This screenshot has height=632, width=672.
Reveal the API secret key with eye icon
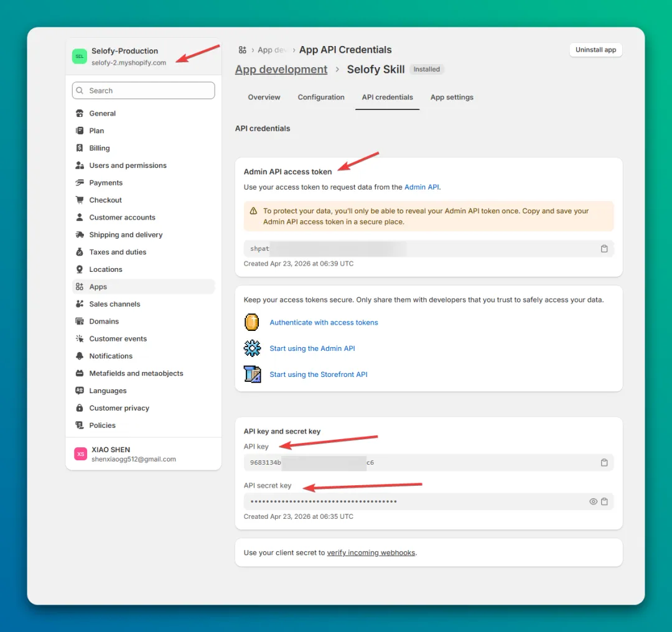point(593,501)
